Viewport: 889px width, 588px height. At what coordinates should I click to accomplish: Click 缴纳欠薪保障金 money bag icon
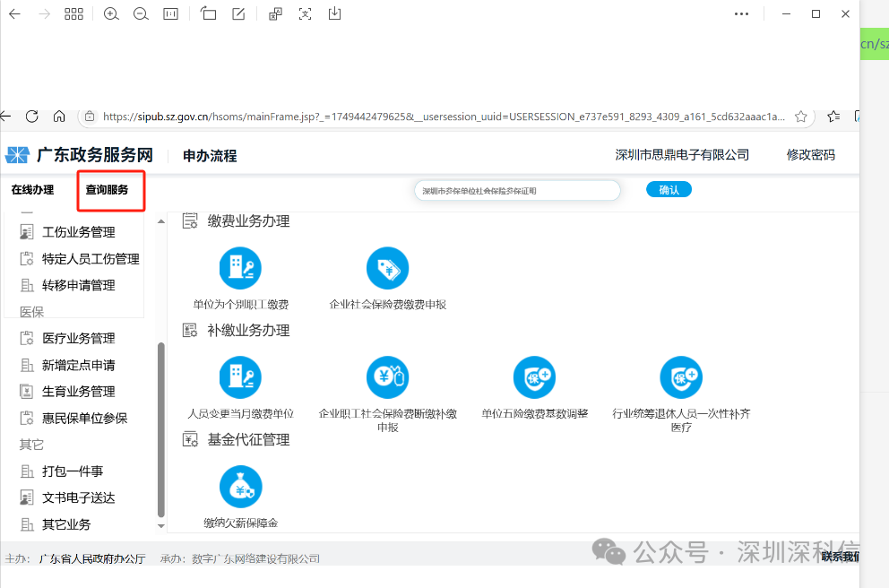pyautogui.click(x=239, y=486)
